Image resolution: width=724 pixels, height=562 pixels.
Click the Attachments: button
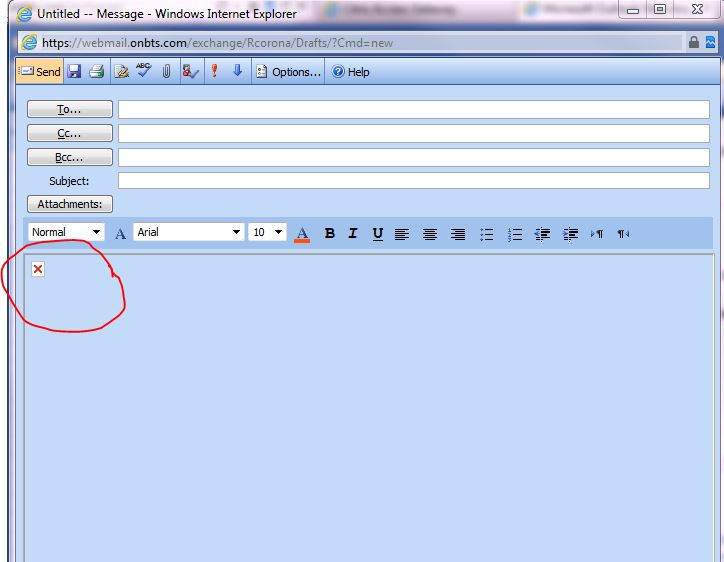tap(70, 204)
